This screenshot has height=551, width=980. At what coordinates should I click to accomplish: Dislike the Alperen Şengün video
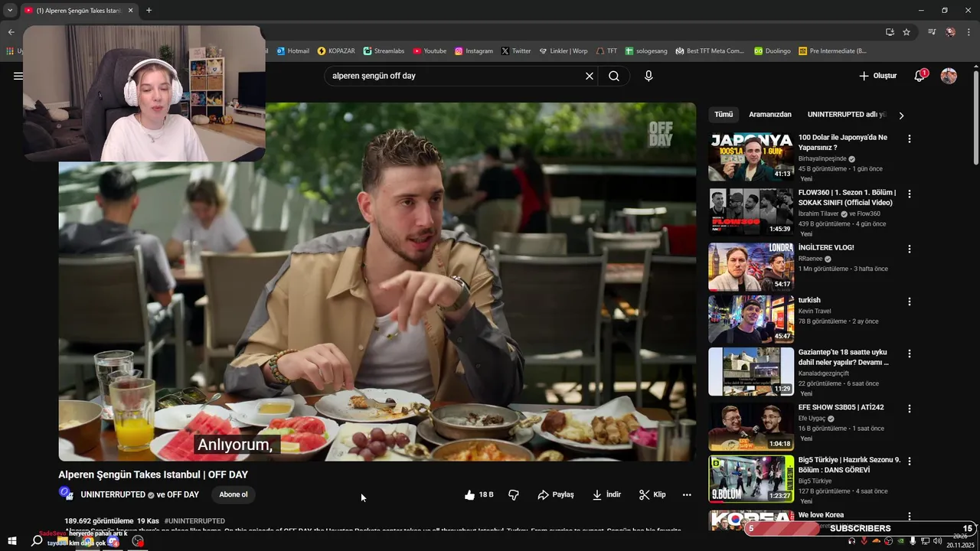(514, 495)
